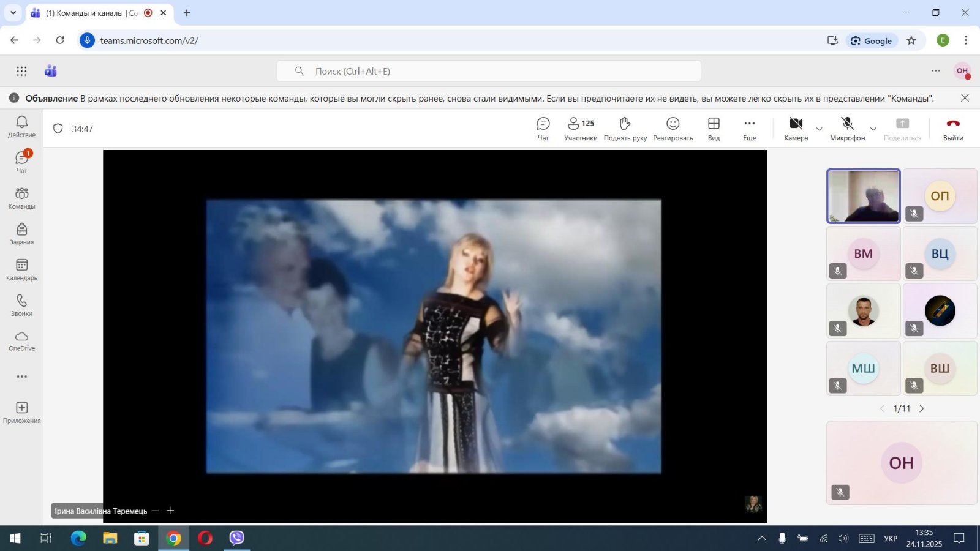The image size is (980, 551).
Task: Open the Viber app in the taskbar
Action: click(x=236, y=538)
